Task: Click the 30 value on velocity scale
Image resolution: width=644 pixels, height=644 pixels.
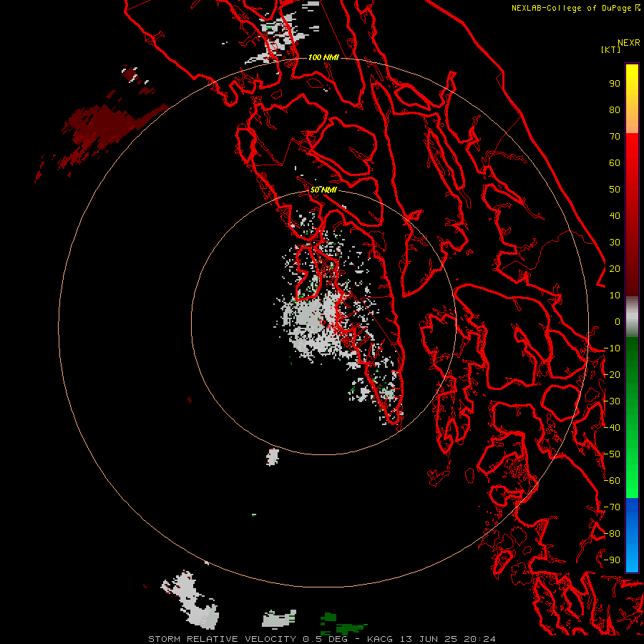Action: [x=615, y=243]
